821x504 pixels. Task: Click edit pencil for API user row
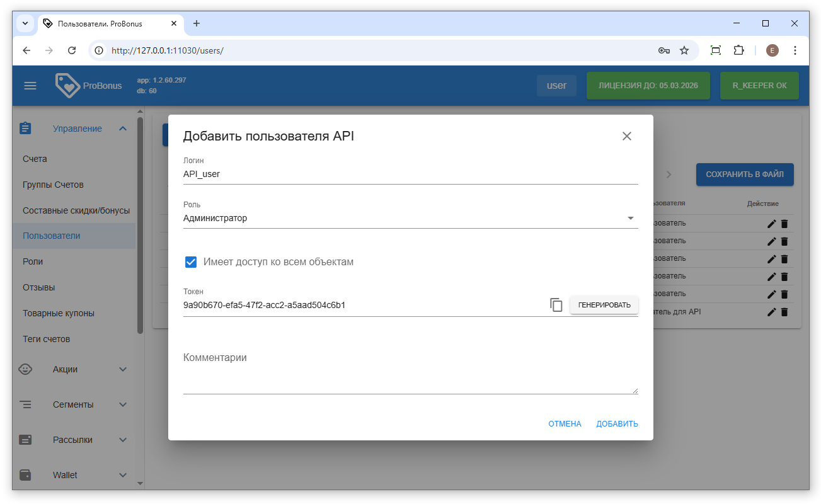[x=771, y=312]
